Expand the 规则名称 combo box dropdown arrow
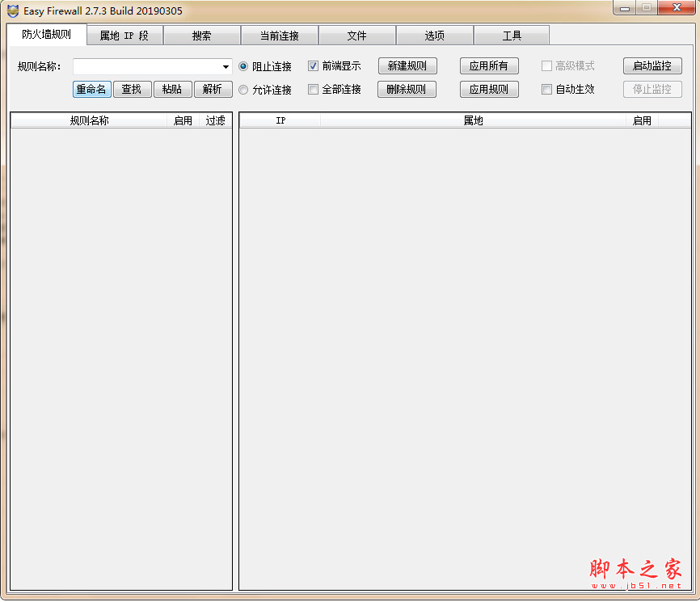This screenshot has width=700, height=602. coord(226,67)
